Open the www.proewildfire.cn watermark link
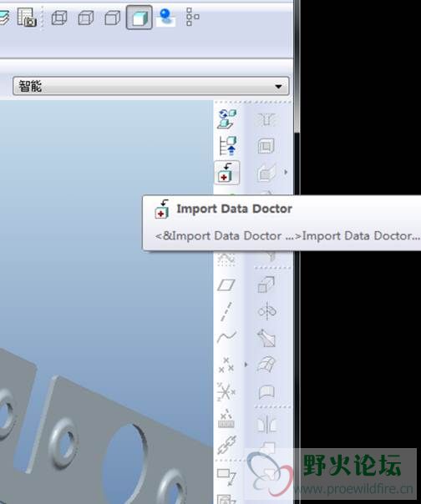The width and height of the screenshot is (421, 504). (x=353, y=489)
